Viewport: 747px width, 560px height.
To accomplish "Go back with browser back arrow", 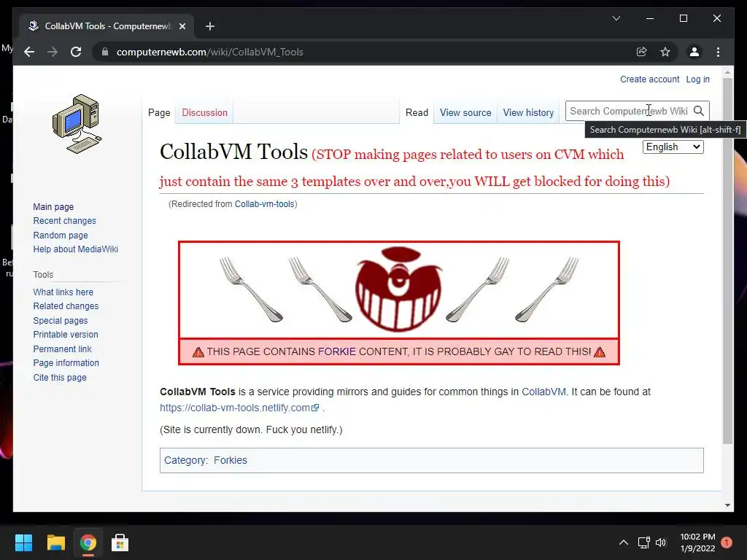I will pos(29,52).
